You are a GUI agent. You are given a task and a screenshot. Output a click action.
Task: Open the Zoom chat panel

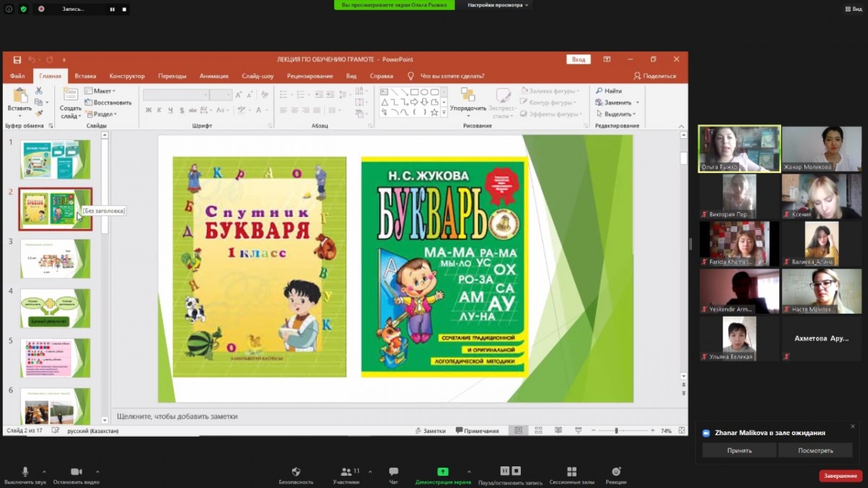(393, 472)
